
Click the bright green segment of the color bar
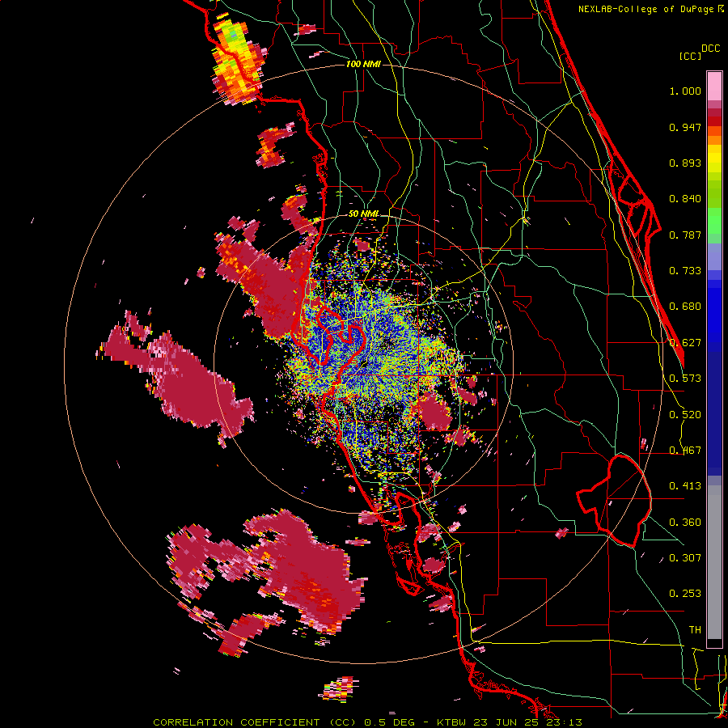(714, 221)
